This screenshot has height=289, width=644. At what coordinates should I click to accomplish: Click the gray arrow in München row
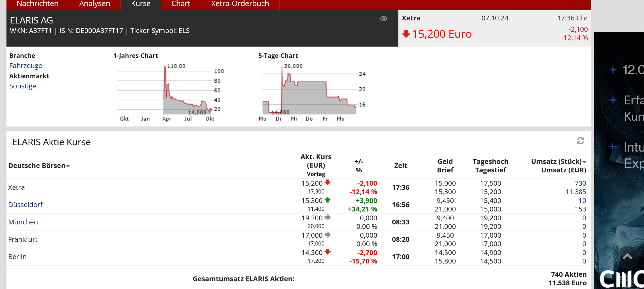(328, 217)
